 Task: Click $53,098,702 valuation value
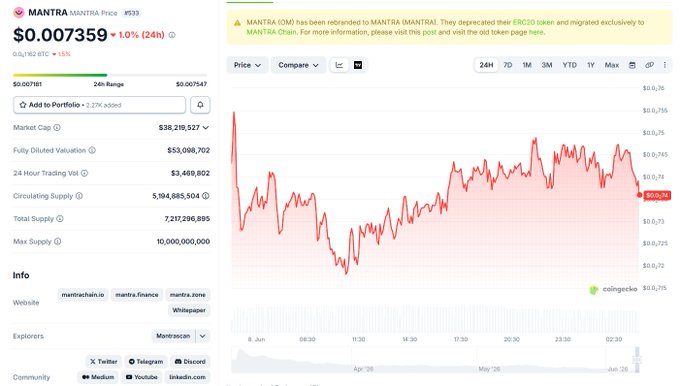coord(189,150)
